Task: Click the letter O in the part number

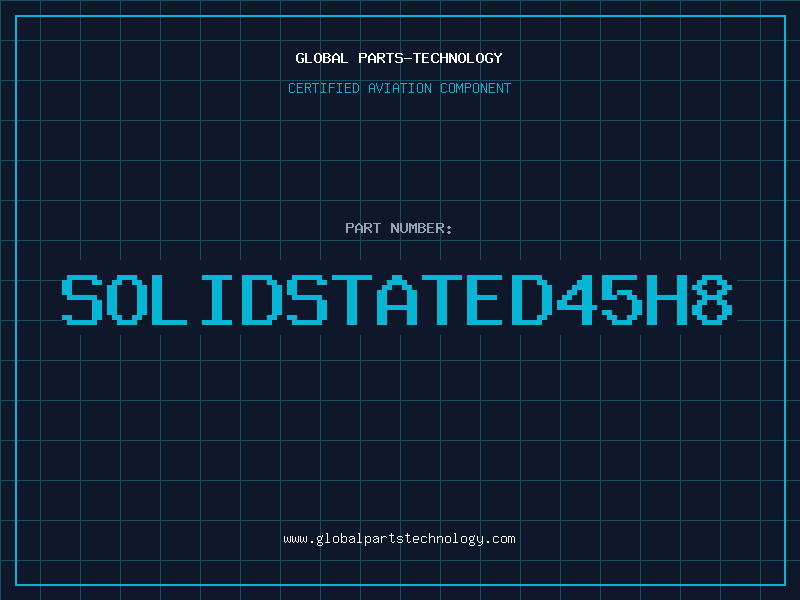Action: [x=129, y=300]
